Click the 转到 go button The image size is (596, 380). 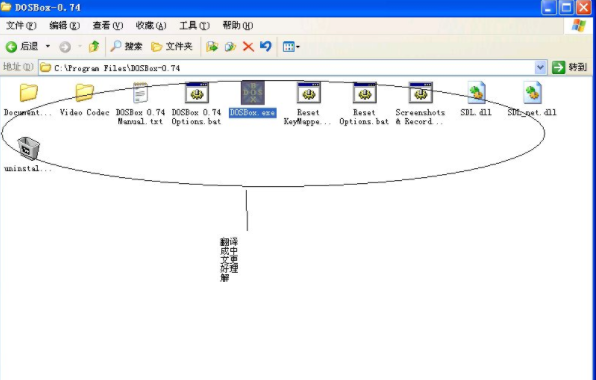(570, 68)
